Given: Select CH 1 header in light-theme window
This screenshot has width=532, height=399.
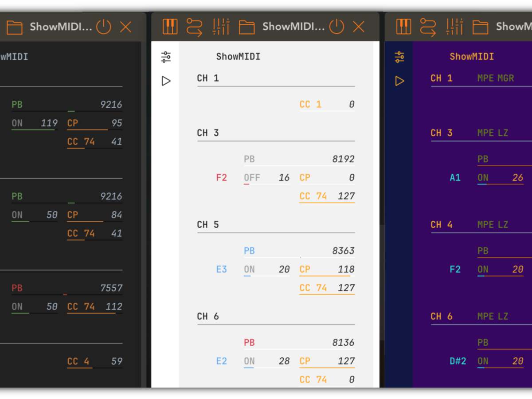Looking at the screenshot, I should (208, 78).
